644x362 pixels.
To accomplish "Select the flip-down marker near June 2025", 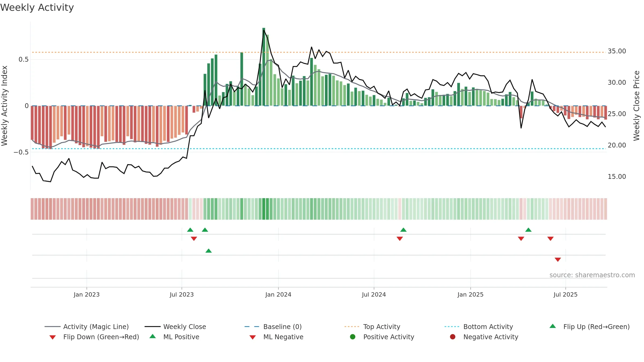I will pos(551,239).
